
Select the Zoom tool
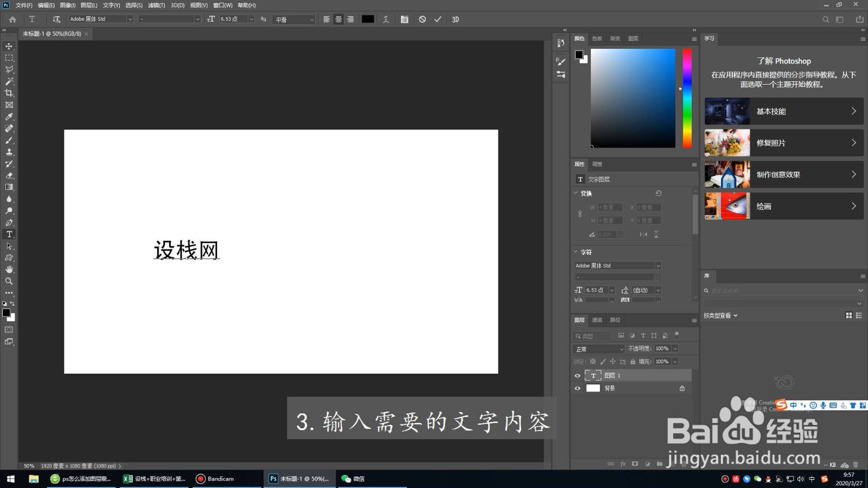pyautogui.click(x=9, y=281)
